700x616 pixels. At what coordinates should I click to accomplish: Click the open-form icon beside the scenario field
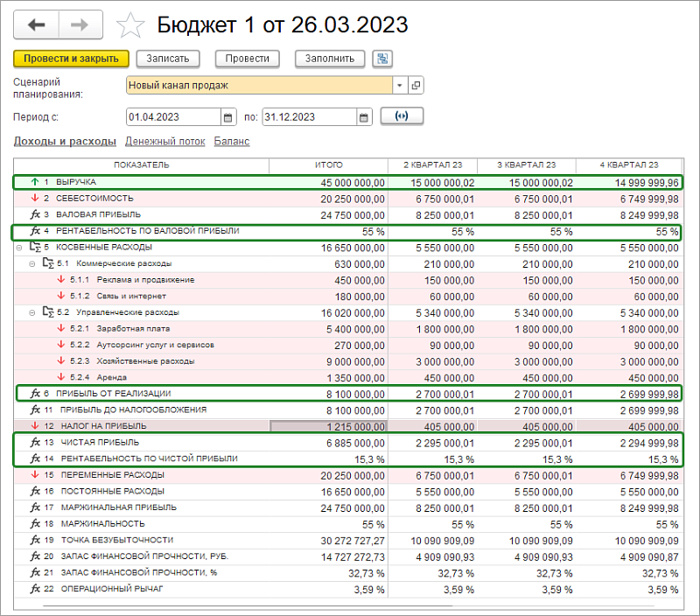(416, 86)
